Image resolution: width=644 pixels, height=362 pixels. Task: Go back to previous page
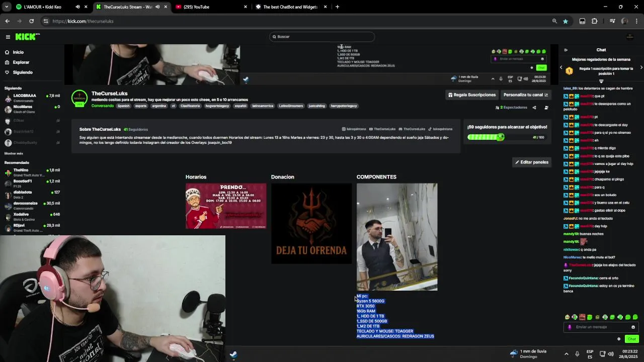click(x=7, y=21)
